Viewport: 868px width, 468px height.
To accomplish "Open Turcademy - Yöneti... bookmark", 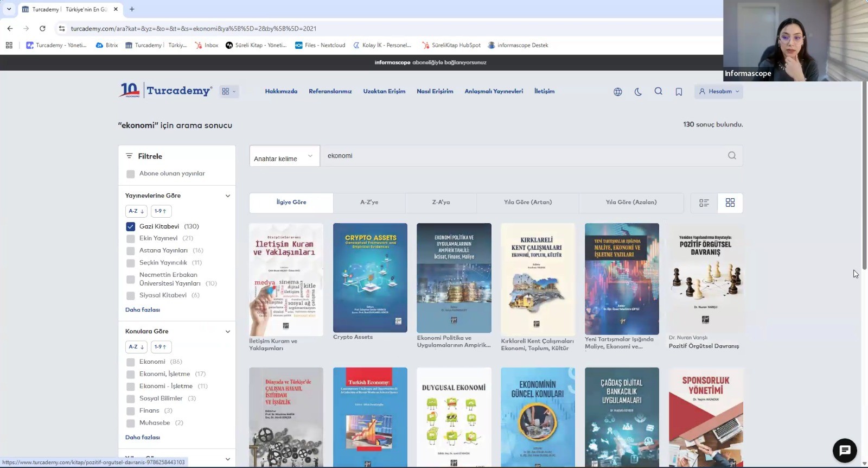I will [x=56, y=45].
